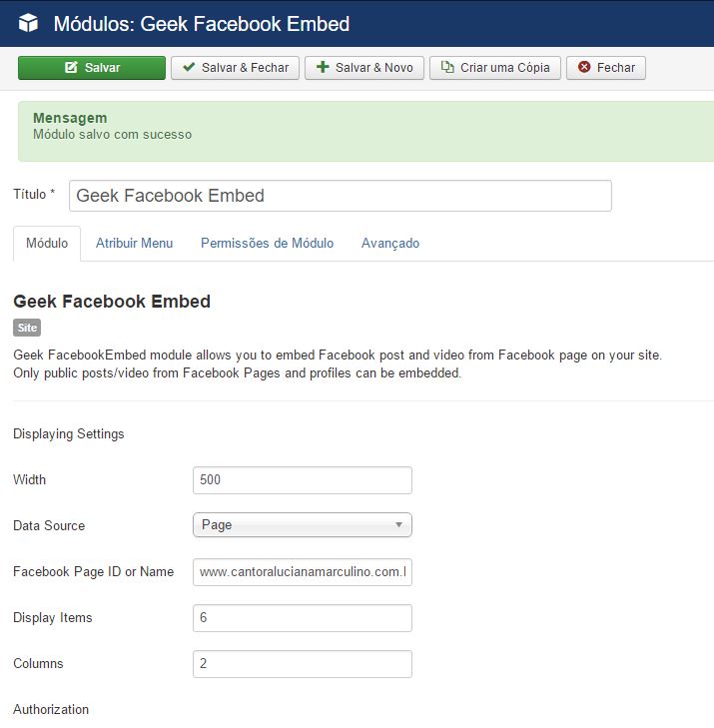The height and width of the screenshot is (728, 714).
Task: Click the edit icon on the Salvar button
Action: [71, 67]
